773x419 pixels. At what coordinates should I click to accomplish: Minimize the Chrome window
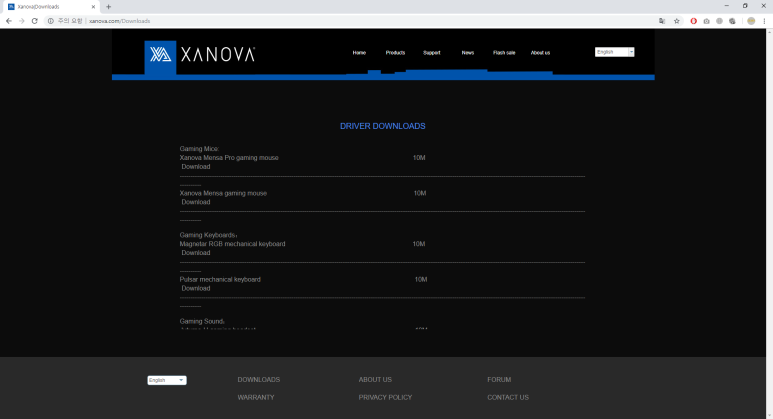pos(726,6)
